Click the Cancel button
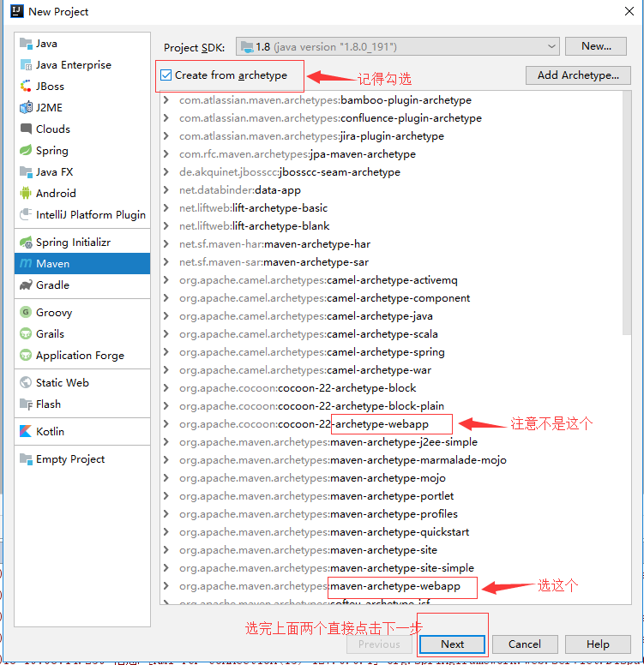The width and height of the screenshot is (644, 665). pyautogui.click(x=525, y=644)
